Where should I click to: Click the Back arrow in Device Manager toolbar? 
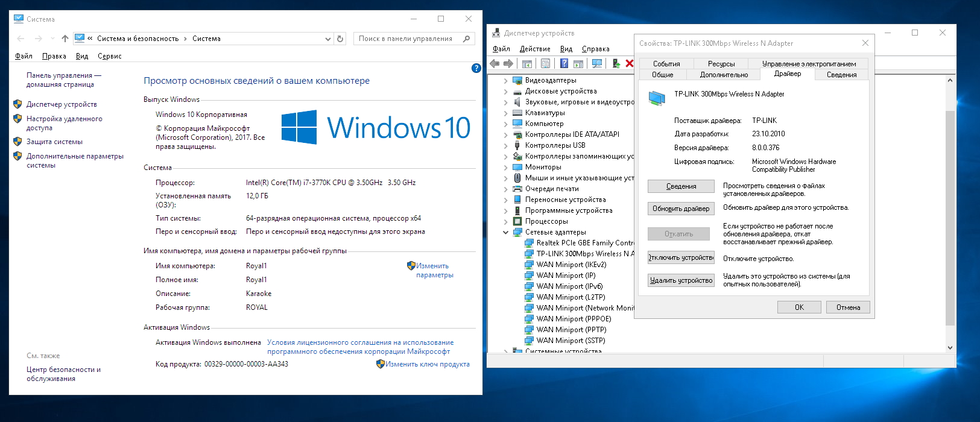[495, 63]
